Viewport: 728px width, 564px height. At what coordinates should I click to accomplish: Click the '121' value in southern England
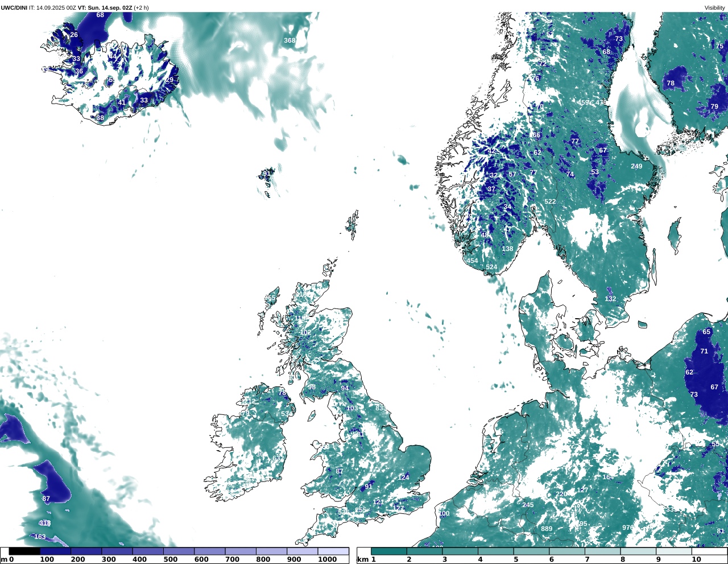(x=378, y=502)
